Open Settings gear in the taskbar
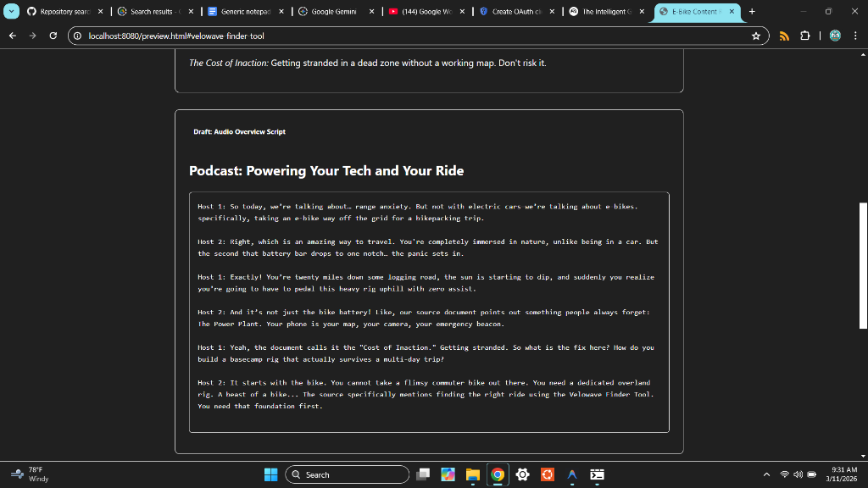The width and height of the screenshot is (868, 488). click(522, 474)
